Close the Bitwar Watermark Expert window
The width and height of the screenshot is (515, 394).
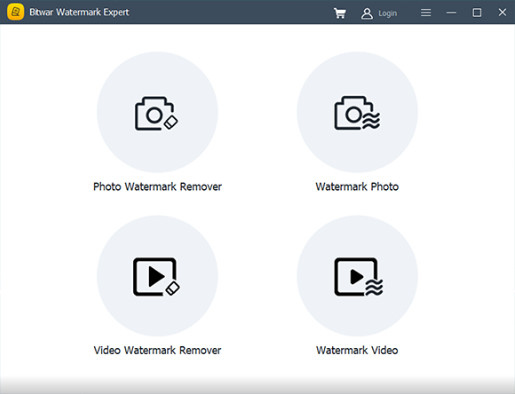click(502, 12)
